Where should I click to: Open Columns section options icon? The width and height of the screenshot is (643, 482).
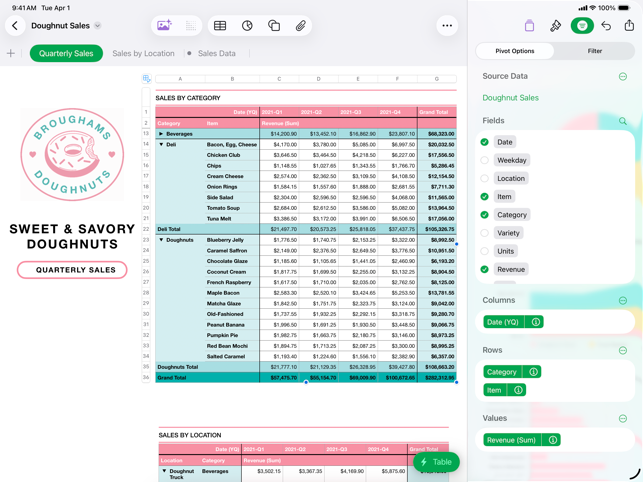tap(622, 300)
